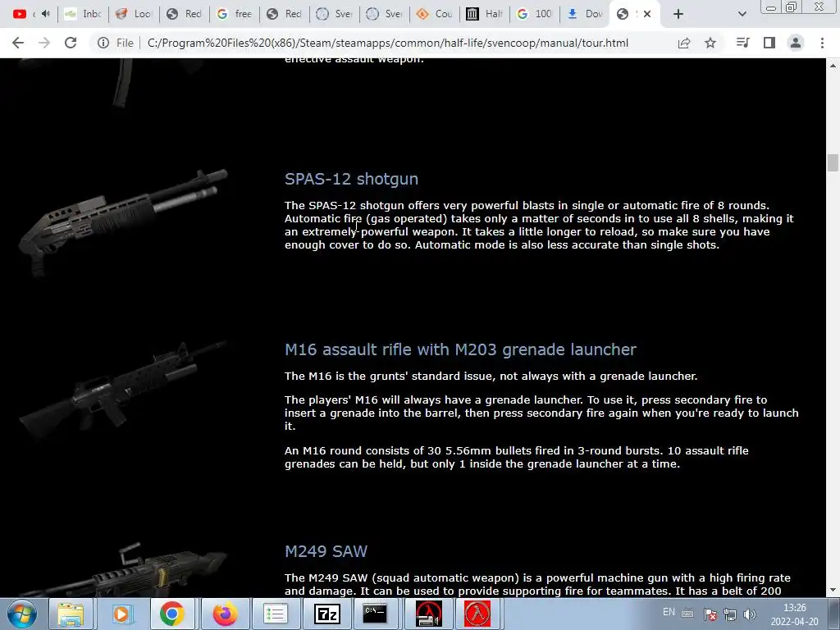Open the media player taskbar icon
Image resolution: width=840 pixels, height=630 pixels.
coord(121,614)
